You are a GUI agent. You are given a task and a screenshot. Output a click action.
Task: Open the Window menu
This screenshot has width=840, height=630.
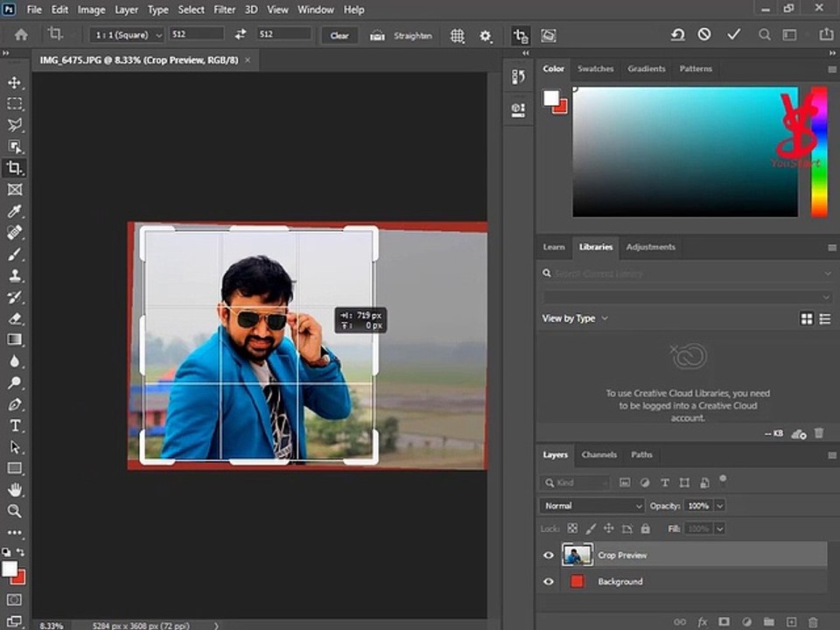pyautogui.click(x=316, y=10)
